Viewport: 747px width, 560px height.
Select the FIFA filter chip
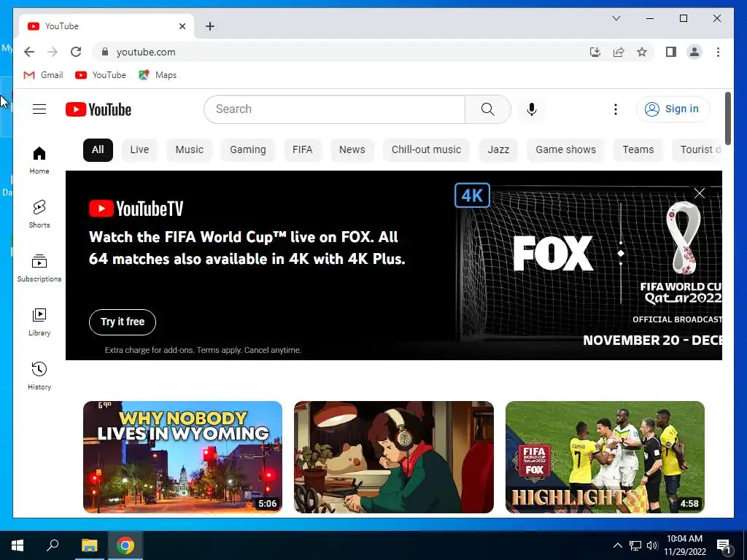coord(303,149)
